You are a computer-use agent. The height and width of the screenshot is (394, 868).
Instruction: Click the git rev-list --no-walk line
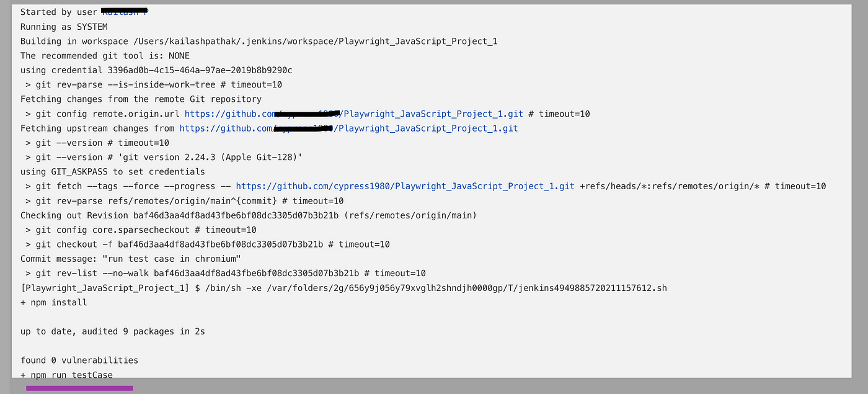click(x=226, y=273)
